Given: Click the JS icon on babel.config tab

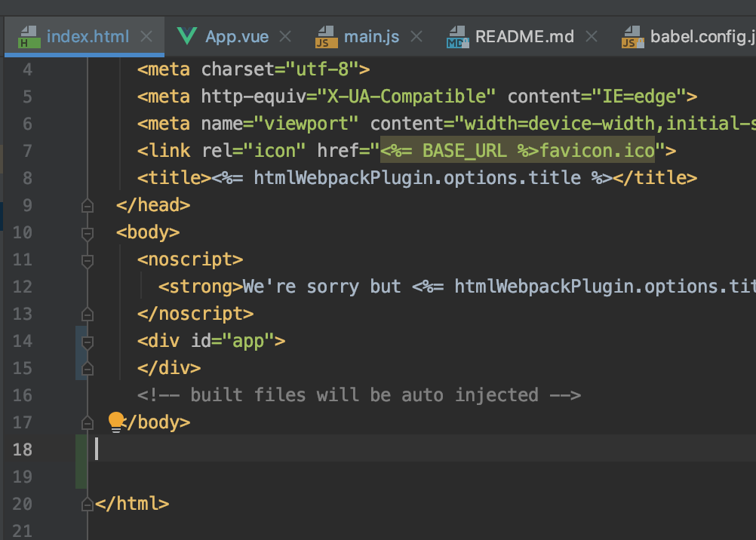Looking at the screenshot, I should click(632, 37).
